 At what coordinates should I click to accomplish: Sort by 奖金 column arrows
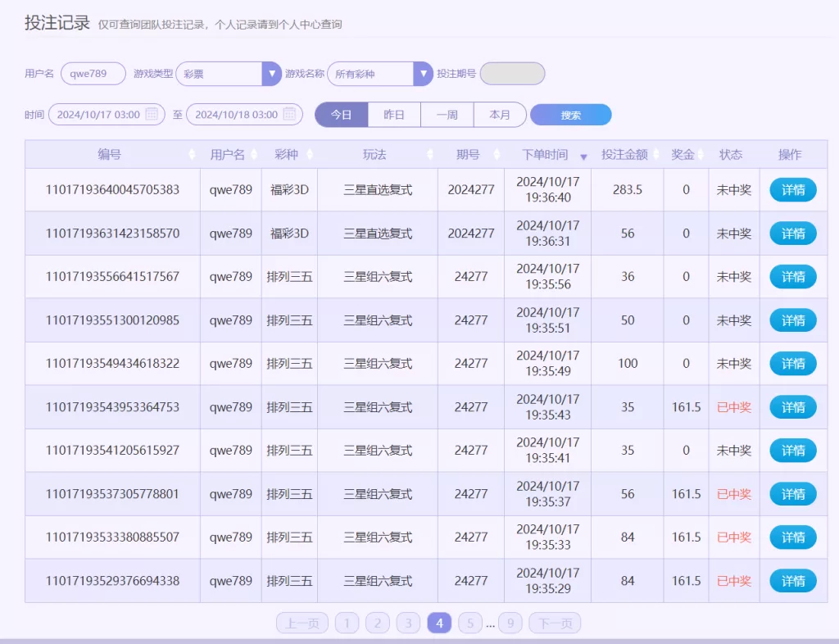coord(701,155)
